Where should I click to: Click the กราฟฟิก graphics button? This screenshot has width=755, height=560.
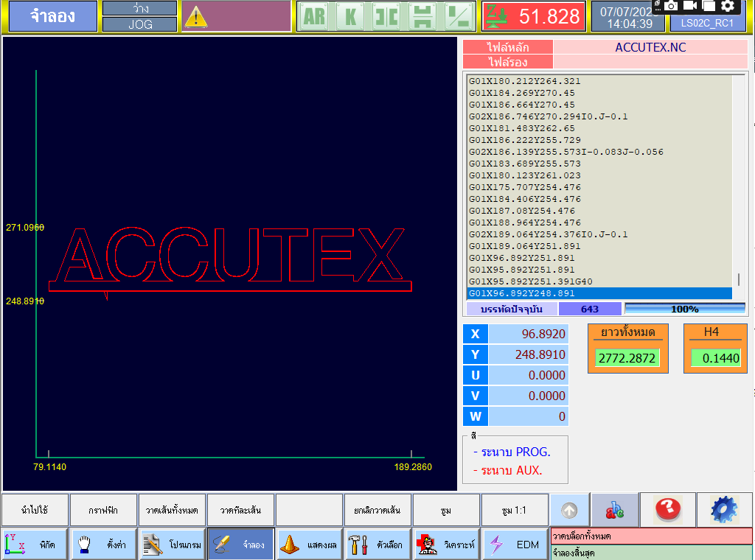click(x=103, y=510)
